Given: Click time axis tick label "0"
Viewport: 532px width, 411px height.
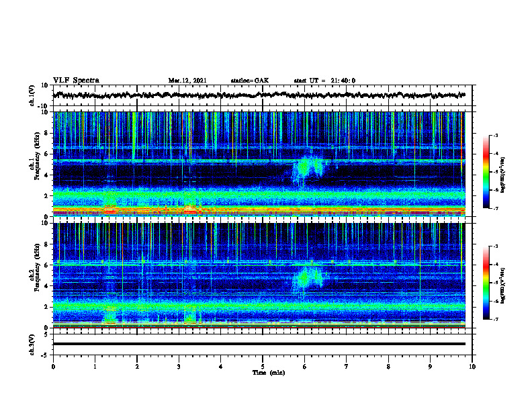Looking at the screenshot, I should tap(53, 367).
